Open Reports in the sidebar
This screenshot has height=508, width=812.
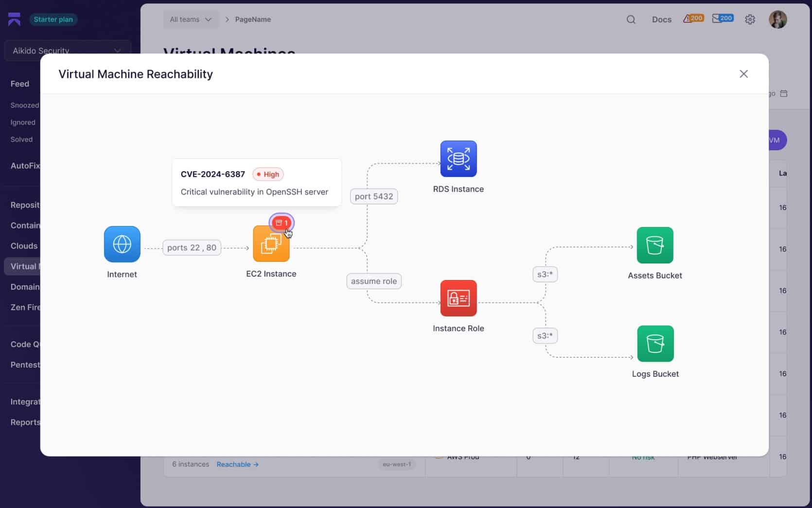point(25,422)
